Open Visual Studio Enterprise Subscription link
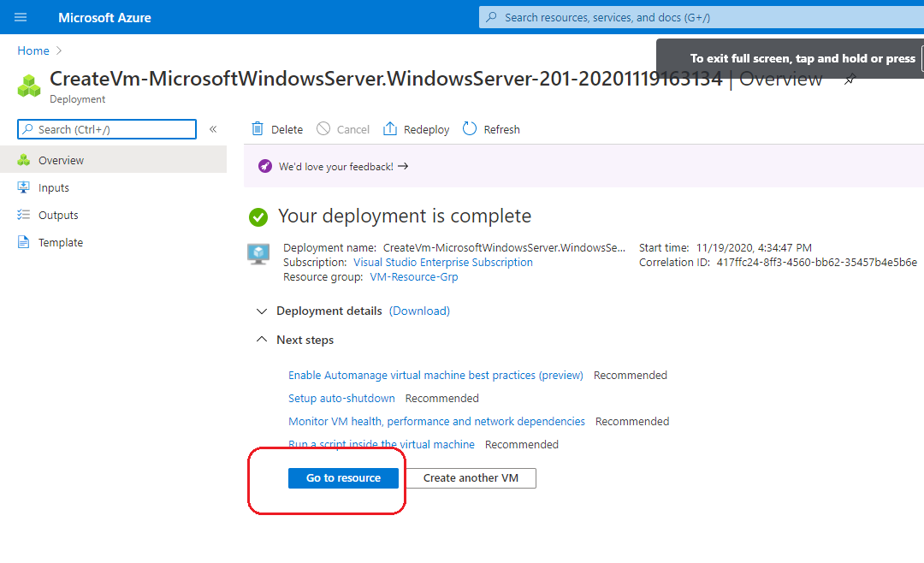 click(443, 263)
